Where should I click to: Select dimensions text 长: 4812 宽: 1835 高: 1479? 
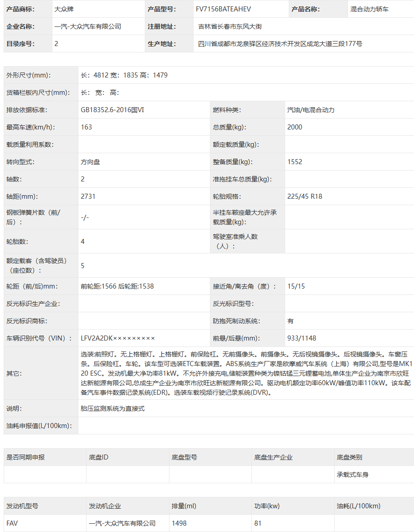124,75
